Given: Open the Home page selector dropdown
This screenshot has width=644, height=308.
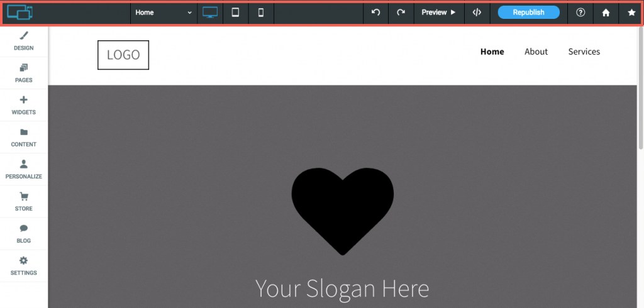Looking at the screenshot, I should click(x=164, y=13).
